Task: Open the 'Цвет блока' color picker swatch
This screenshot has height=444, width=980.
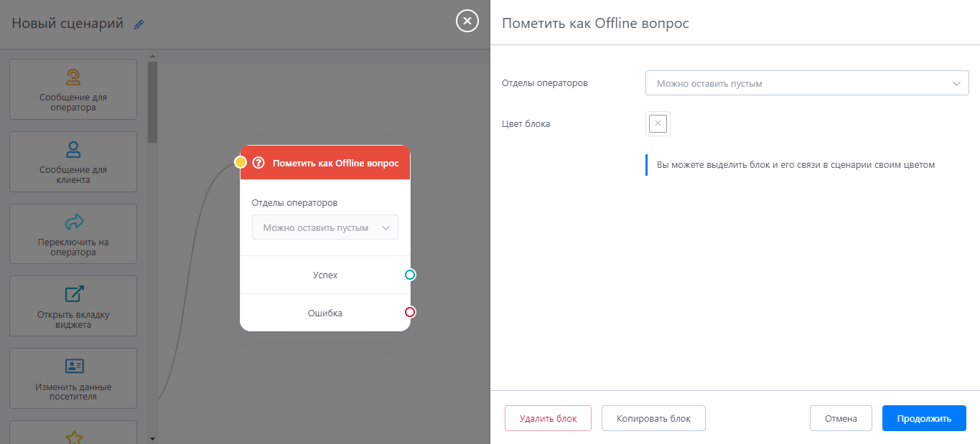Action: coord(658,123)
